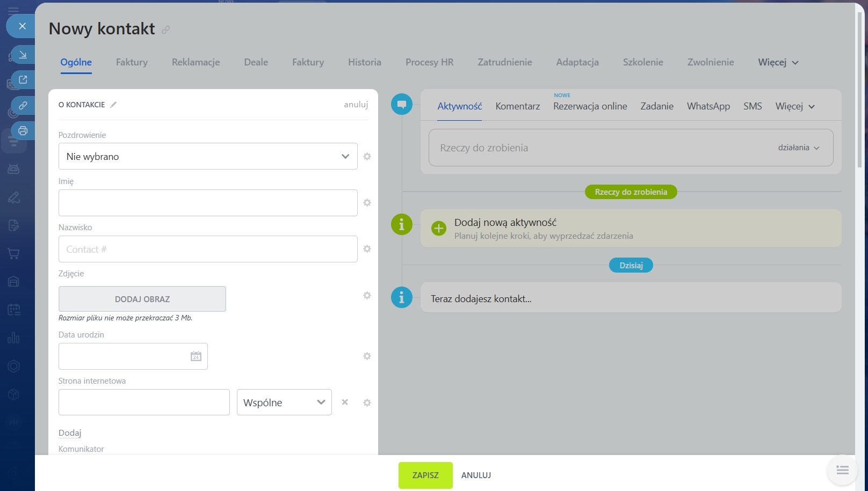Open the bottom-right list menu button
Image resolution: width=868 pixels, height=491 pixels.
[x=842, y=470]
